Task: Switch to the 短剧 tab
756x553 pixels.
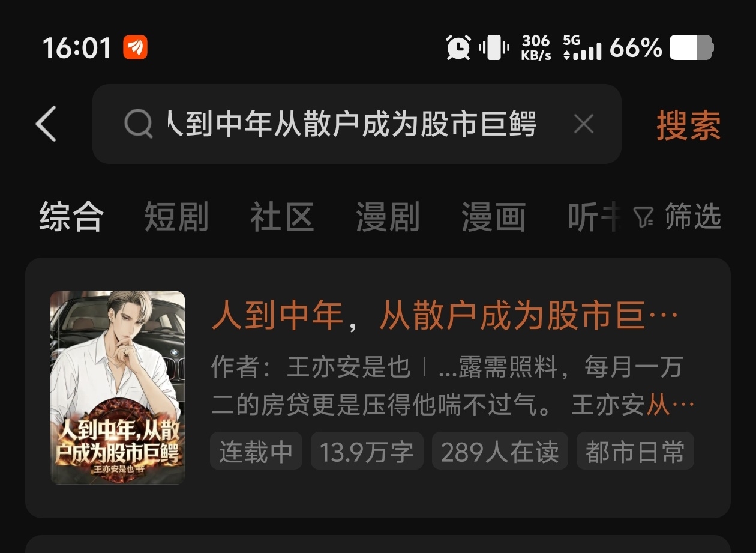Action: (x=176, y=216)
